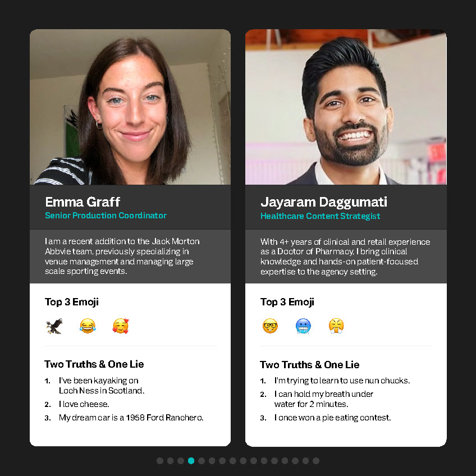Viewport: 476px width, 476px height.
Task: Click the highlighted teal carousel dot
Action: 191,461
